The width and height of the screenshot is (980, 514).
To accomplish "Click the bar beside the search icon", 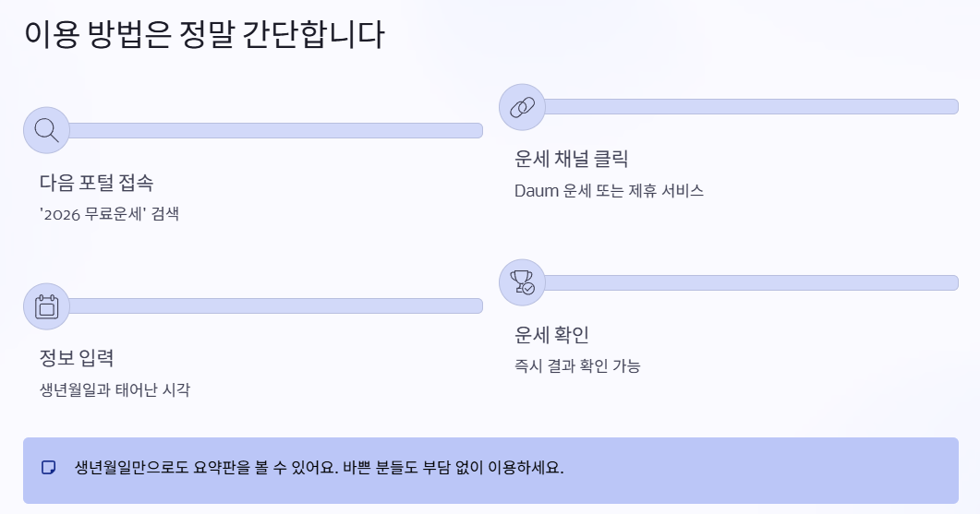I will (x=275, y=130).
